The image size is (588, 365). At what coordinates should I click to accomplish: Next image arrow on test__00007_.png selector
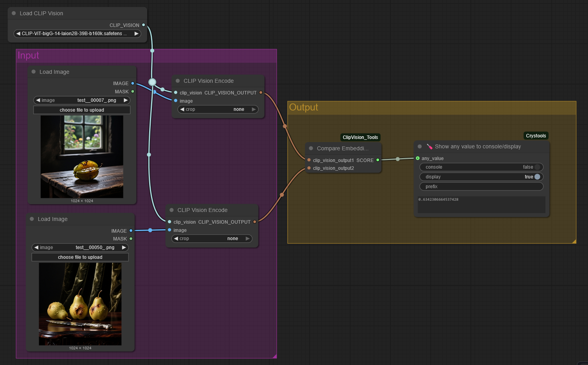[x=126, y=100]
